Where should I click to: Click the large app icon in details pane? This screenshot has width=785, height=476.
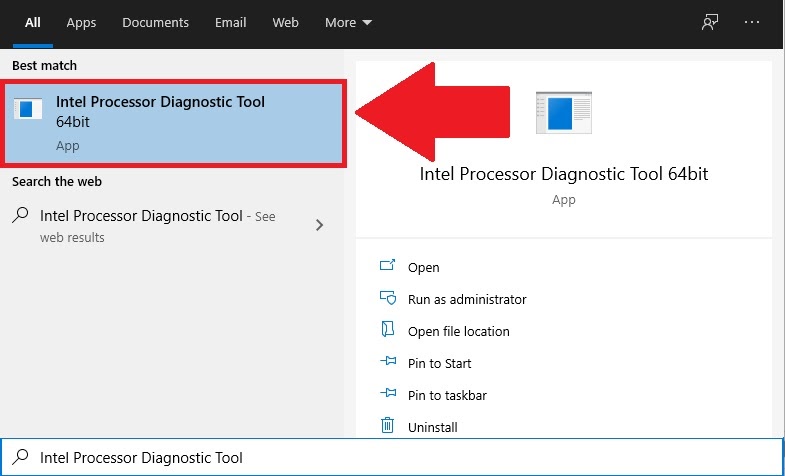(564, 113)
